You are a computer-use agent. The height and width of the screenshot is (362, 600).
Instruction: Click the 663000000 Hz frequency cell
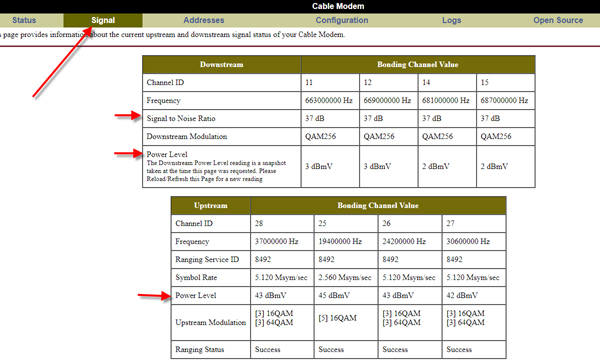(330, 100)
